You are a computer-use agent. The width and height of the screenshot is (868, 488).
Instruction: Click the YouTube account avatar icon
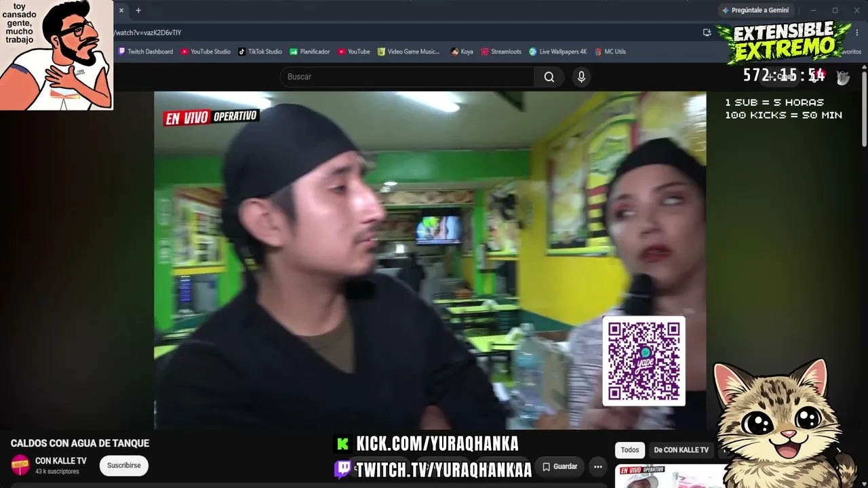point(843,77)
